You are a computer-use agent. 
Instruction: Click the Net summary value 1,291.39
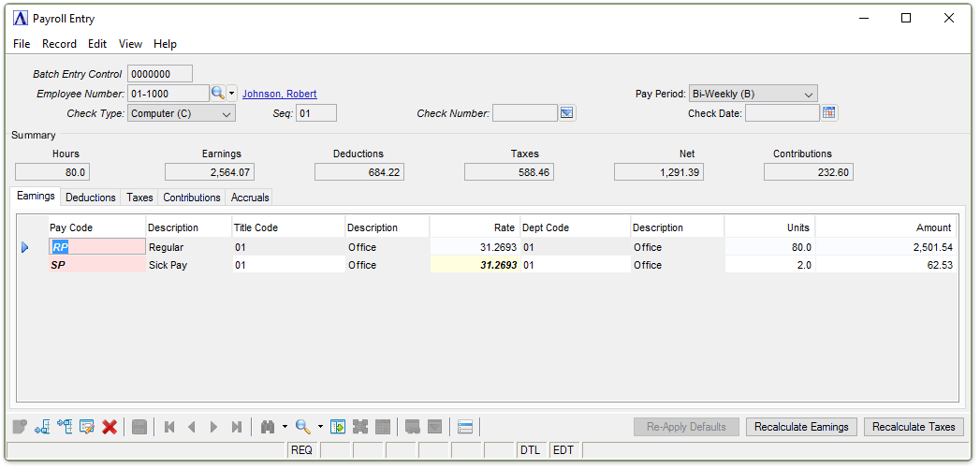pyautogui.click(x=659, y=172)
